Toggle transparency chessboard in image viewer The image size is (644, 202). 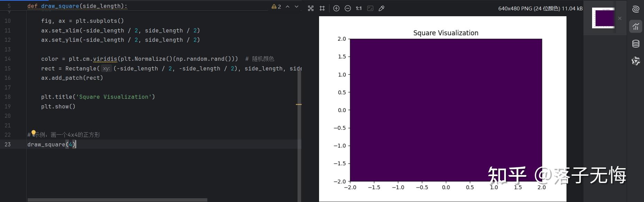(x=311, y=8)
